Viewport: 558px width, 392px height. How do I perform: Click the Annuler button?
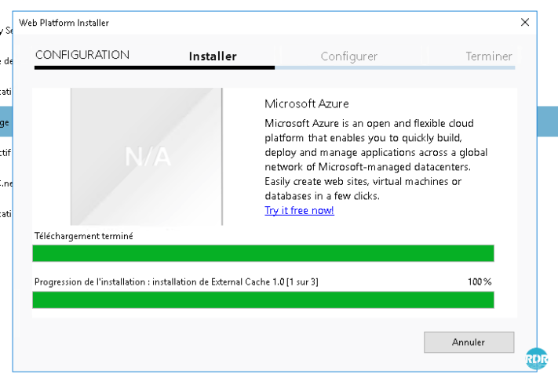click(x=469, y=342)
